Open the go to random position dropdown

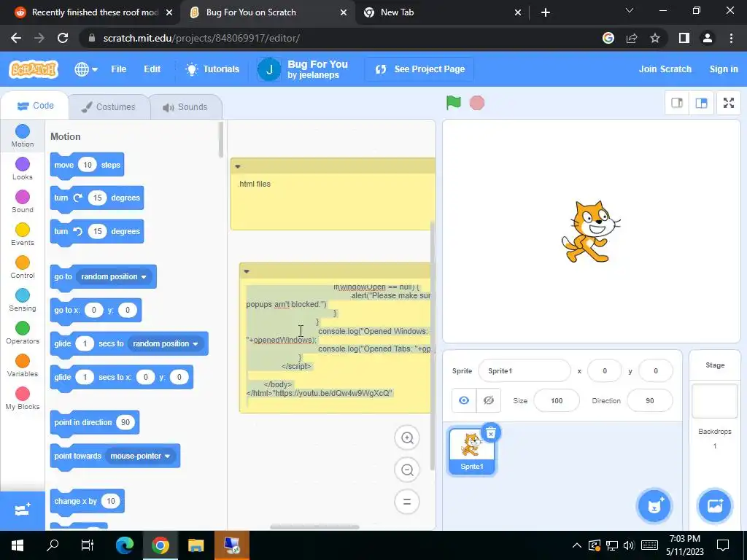point(114,276)
